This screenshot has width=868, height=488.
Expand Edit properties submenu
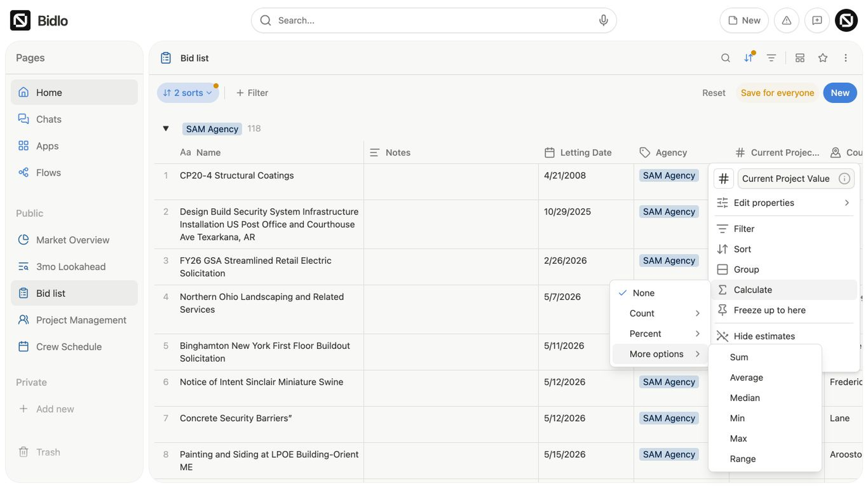tap(783, 203)
